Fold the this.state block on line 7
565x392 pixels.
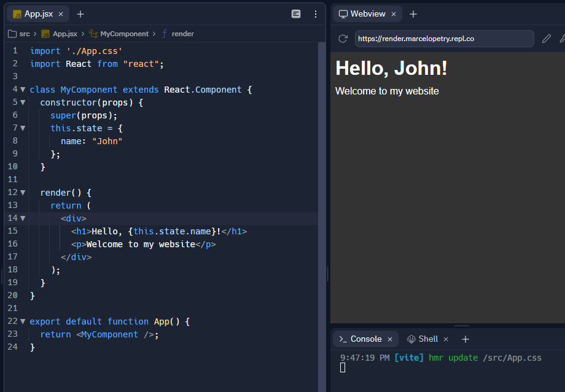[x=23, y=128]
